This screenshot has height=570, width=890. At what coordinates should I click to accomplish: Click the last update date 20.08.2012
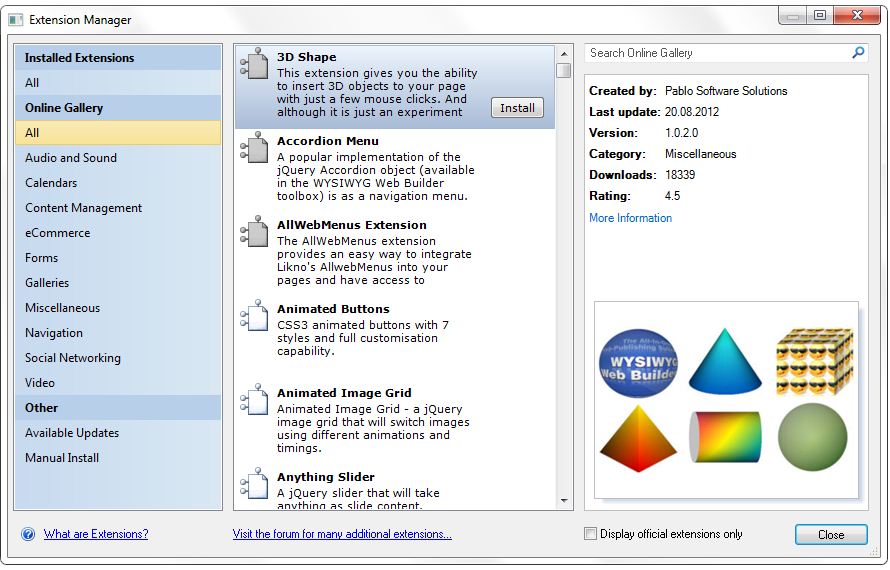(692, 112)
